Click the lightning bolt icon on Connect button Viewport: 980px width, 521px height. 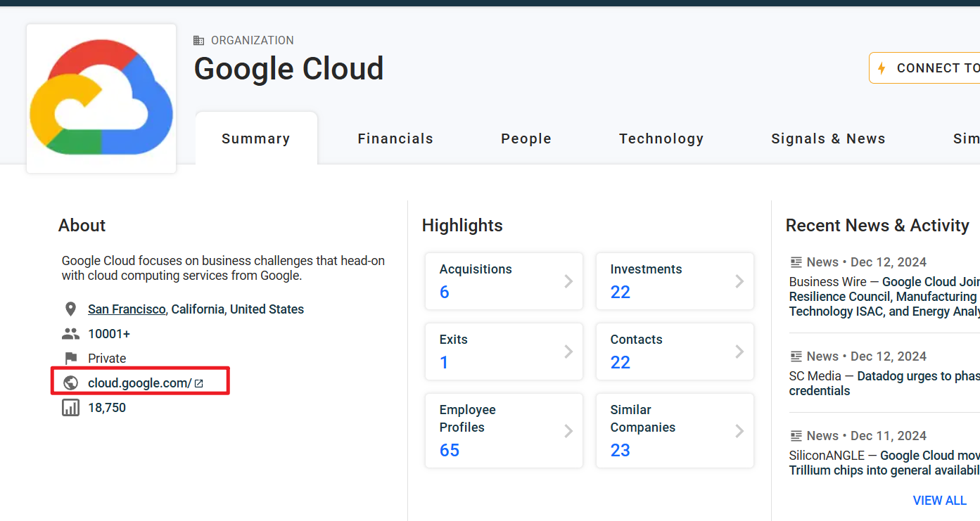(x=882, y=68)
